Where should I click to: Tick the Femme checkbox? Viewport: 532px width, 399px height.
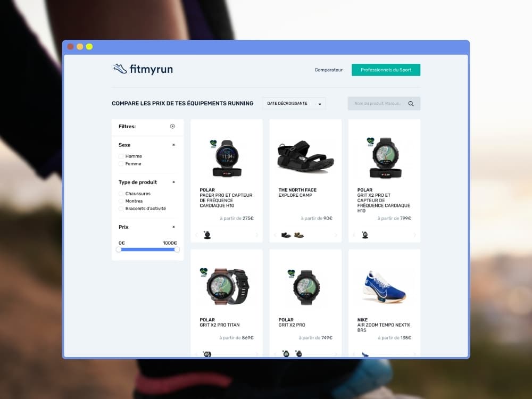(x=121, y=163)
